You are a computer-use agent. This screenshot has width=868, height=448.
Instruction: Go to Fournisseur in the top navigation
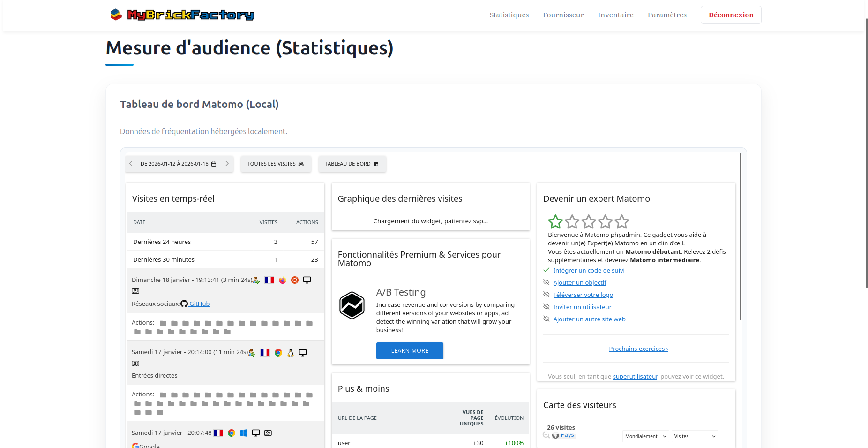click(563, 15)
